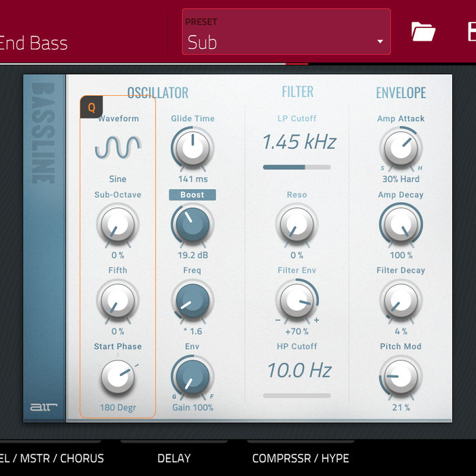Screen dimensions: 476x476
Task: Click the Sine waveform name label
Action: 118,179
